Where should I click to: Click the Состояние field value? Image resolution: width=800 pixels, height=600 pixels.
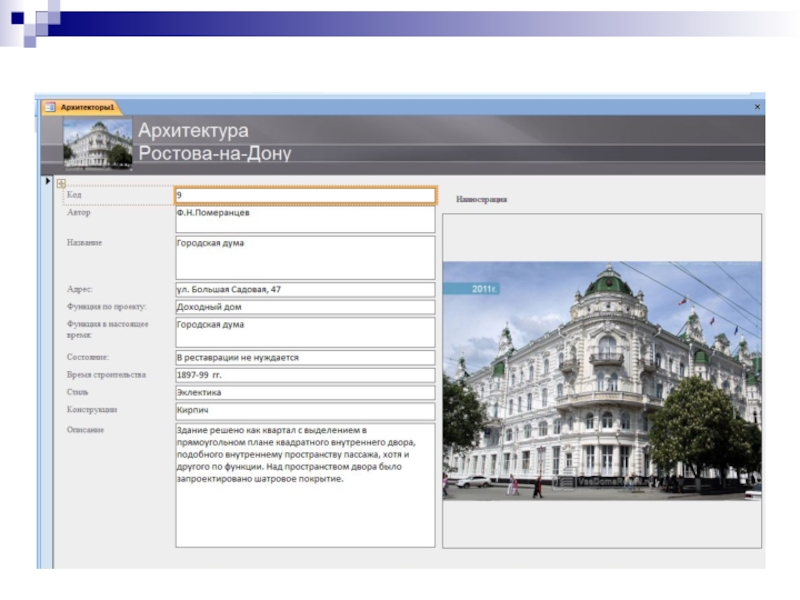pyautogui.click(x=305, y=357)
